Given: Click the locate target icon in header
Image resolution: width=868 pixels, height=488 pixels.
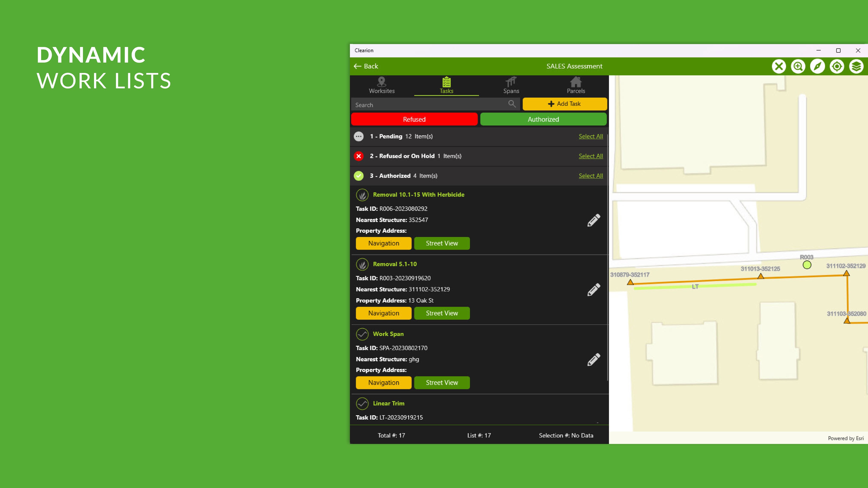Looking at the screenshot, I should click(837, 66).
